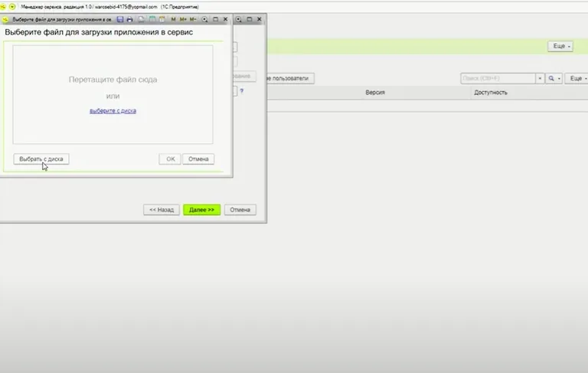This screenshot has height=373, width=588.
Task: Open the Еще menu beside the search box
Action: (x=576, y=78)
